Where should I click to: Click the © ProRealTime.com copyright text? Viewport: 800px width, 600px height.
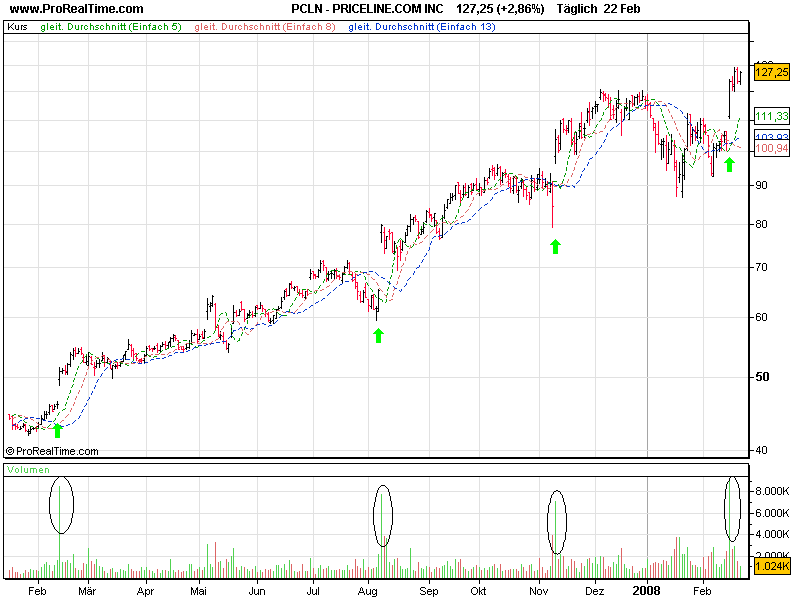[x=53, y=451]
